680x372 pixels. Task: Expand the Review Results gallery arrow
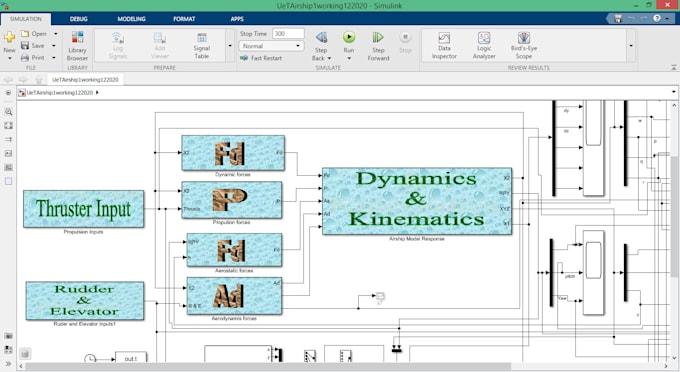631,46
